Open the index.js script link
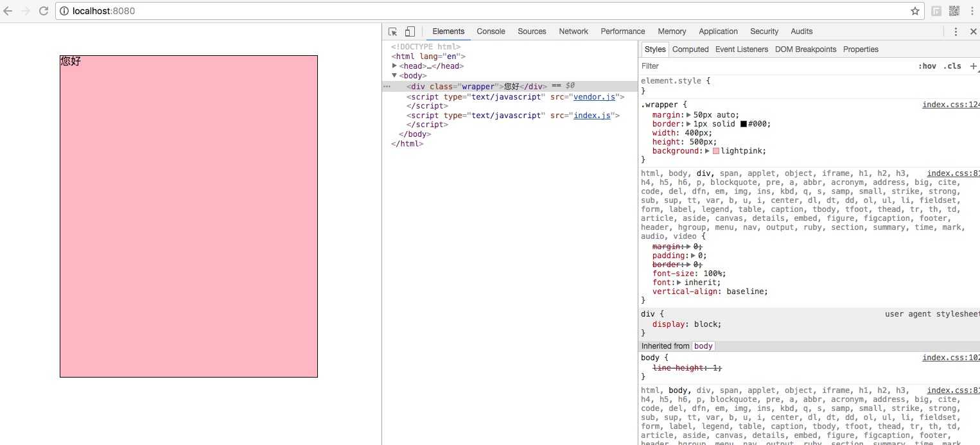The width and height of the screenshot is (980, 445). [x=591, y=116]
